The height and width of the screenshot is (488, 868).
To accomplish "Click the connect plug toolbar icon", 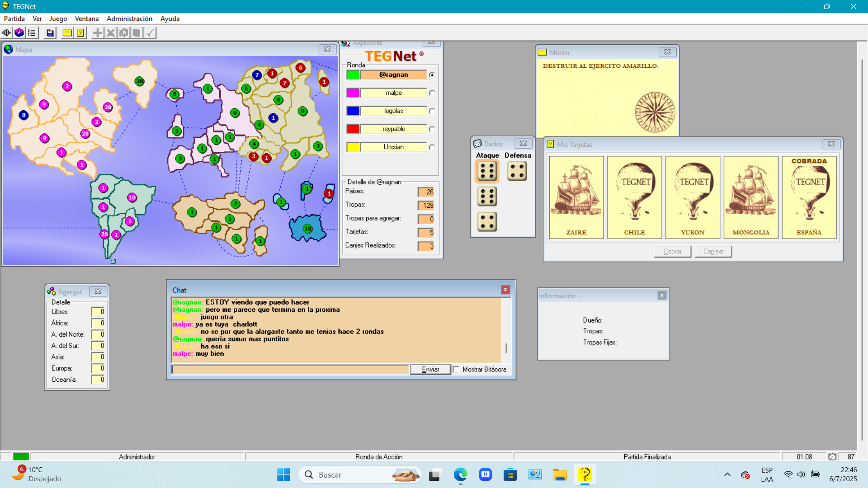I will (6, 33).
